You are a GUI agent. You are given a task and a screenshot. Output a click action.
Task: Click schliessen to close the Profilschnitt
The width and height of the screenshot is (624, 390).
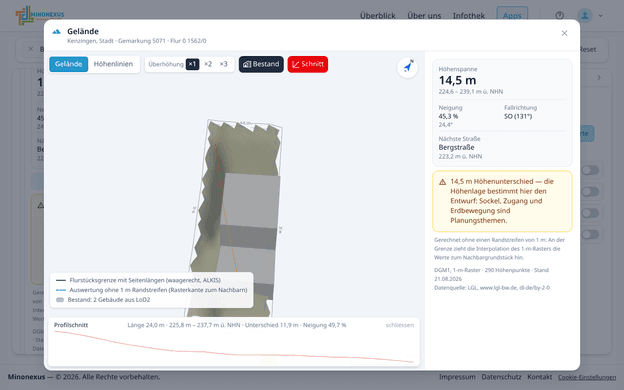coord(400,325)
